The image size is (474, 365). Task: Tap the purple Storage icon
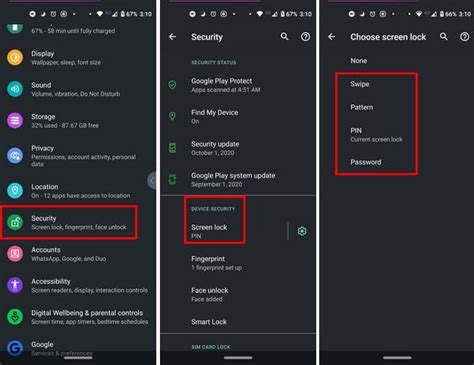click(15, 121)
